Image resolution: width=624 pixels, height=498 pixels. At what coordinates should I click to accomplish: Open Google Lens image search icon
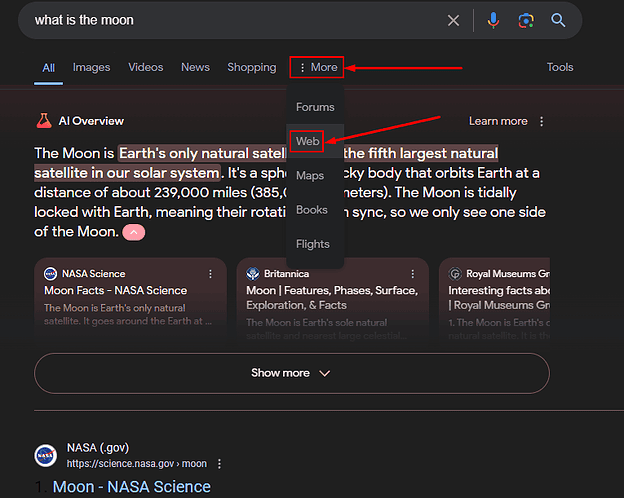(526, 20)
